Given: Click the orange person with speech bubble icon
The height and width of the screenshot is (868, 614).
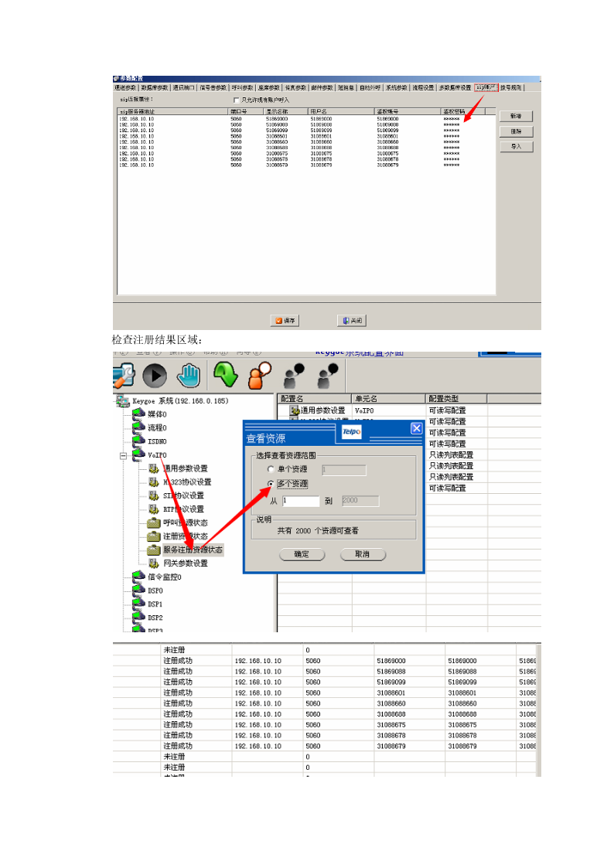Looking at the screenshot, I should point(260,375).
